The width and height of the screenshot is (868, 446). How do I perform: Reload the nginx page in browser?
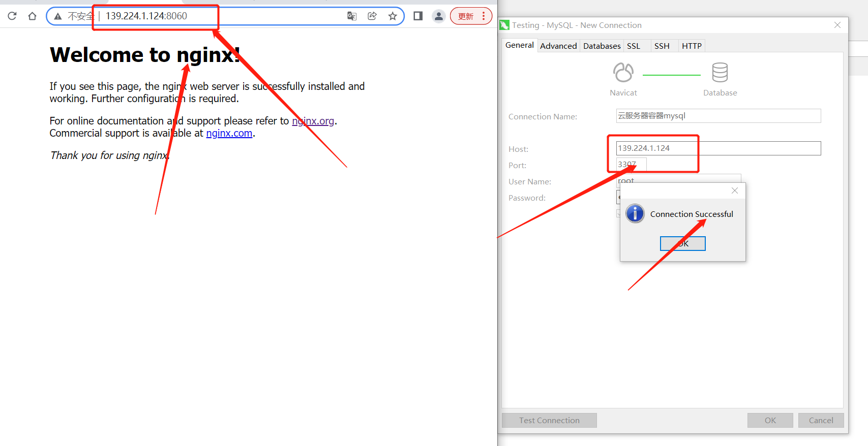[12, 16]
